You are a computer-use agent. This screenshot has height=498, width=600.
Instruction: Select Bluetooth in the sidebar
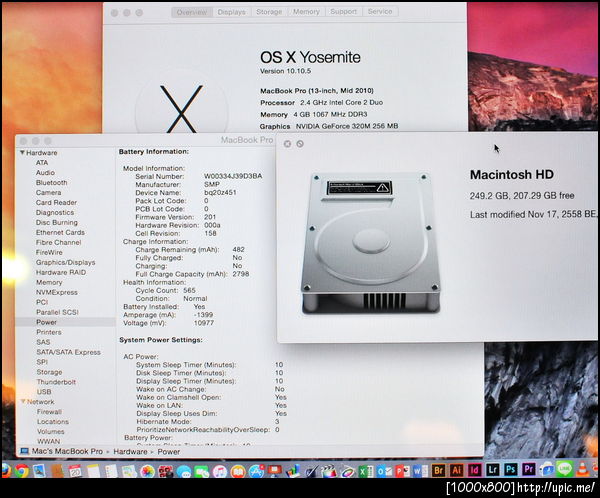coord(51,183)
